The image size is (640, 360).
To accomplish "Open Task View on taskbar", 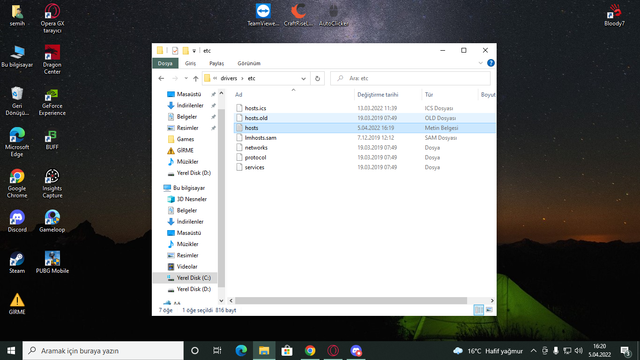I will (x=217, y=351).
